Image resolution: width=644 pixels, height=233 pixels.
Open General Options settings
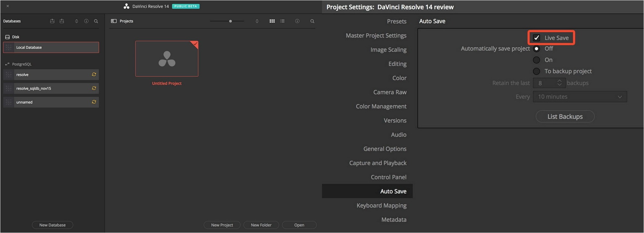pyautogui.click(x=385, y=149)
